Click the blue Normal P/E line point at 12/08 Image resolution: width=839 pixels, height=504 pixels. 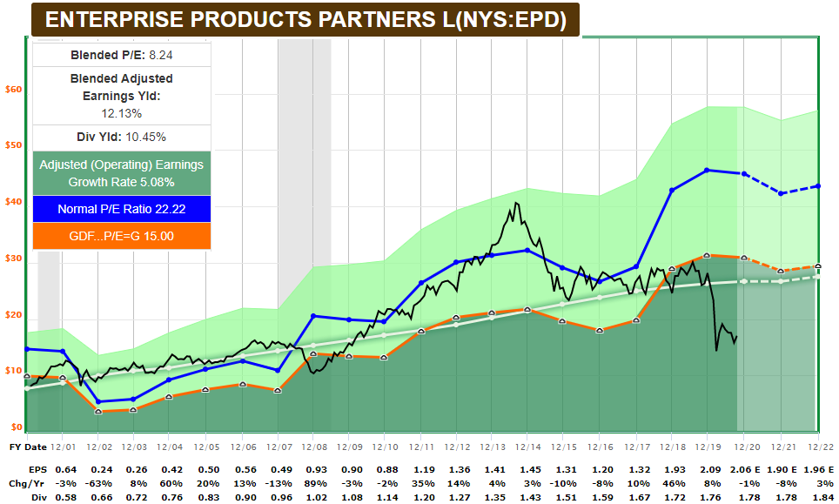[313, 316]
